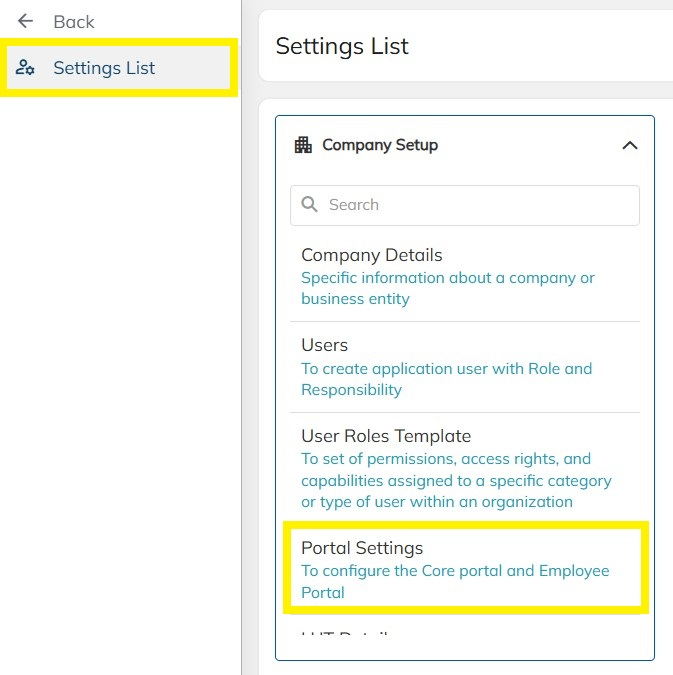This screenshot has width=673, height=675.
Task: Click the Company Setup section title
Action: point(380,145)
